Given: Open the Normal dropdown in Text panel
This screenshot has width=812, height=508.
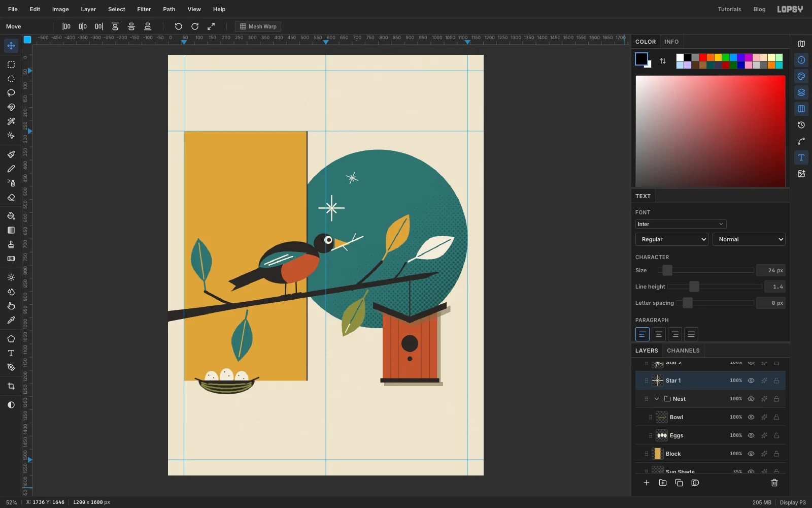Looking at the screenshot, I should point(749,239).
